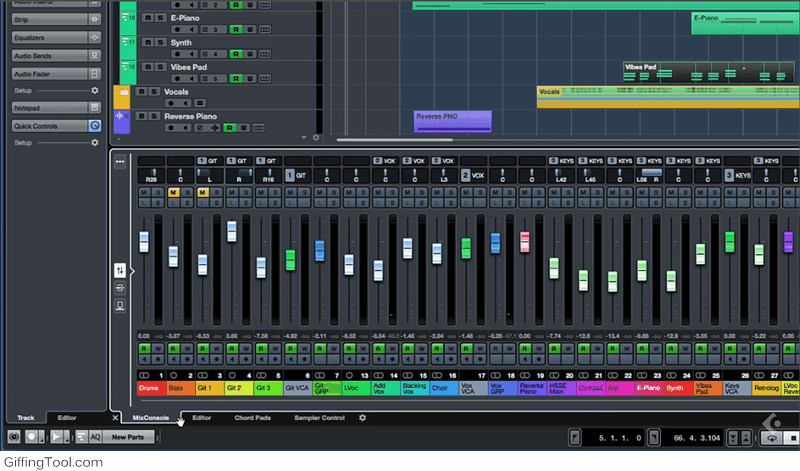The image size is (800, 471).
Task: Select the faders view icon in MixConsole
Action: pos(120,270)
